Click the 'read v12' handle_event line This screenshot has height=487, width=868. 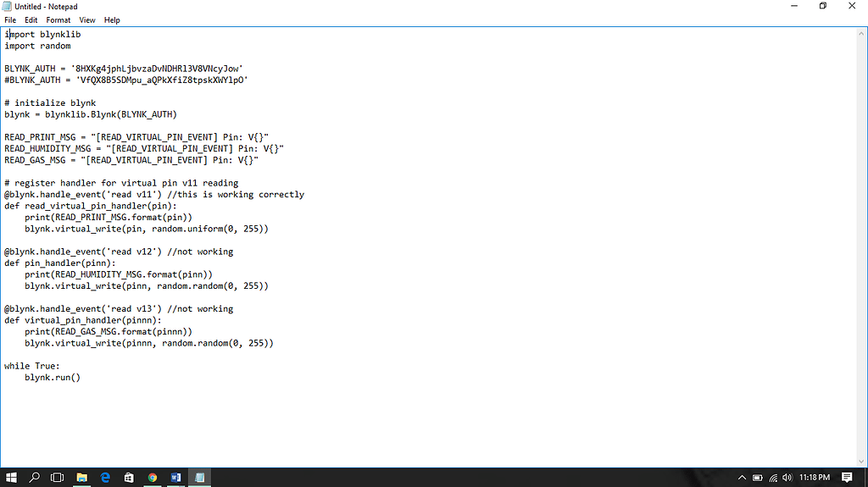pos(119,252)
